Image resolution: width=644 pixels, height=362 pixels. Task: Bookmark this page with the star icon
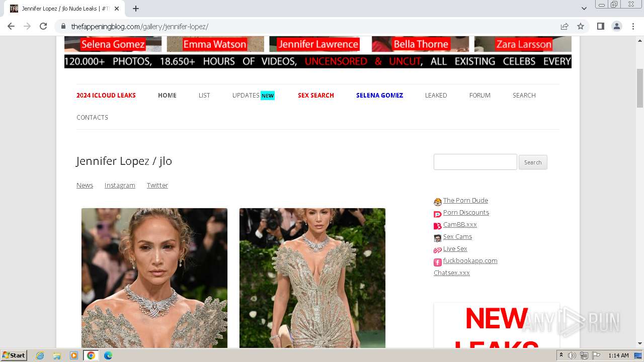tap(581, 26)
